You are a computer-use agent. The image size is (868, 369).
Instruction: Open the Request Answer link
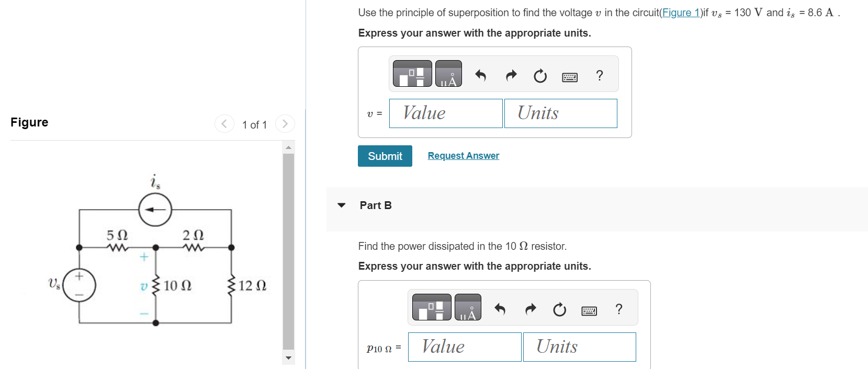463,155
